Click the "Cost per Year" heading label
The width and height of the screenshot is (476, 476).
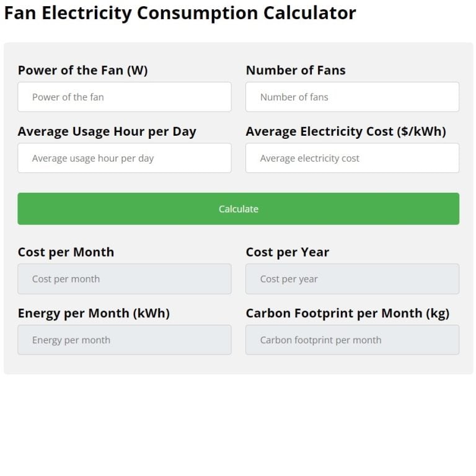tap(287, 252)
